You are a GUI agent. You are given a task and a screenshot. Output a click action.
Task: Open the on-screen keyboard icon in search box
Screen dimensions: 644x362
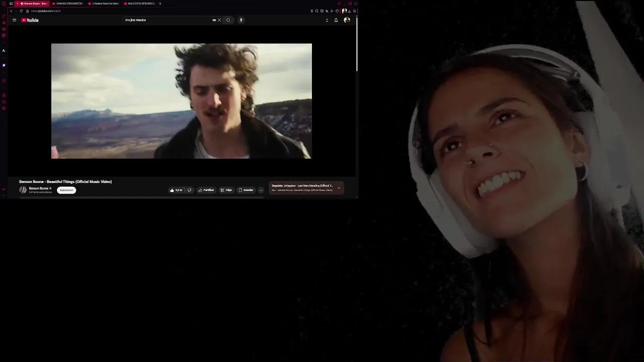[214, 20]
